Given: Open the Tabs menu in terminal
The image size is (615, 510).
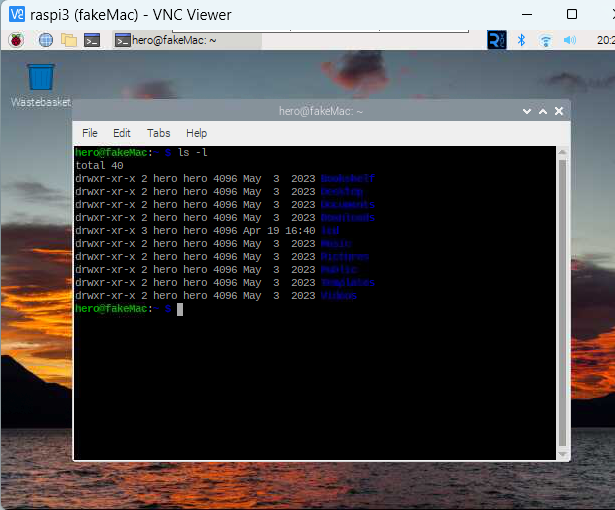Looking at the screenshot, I should [158, 133].
